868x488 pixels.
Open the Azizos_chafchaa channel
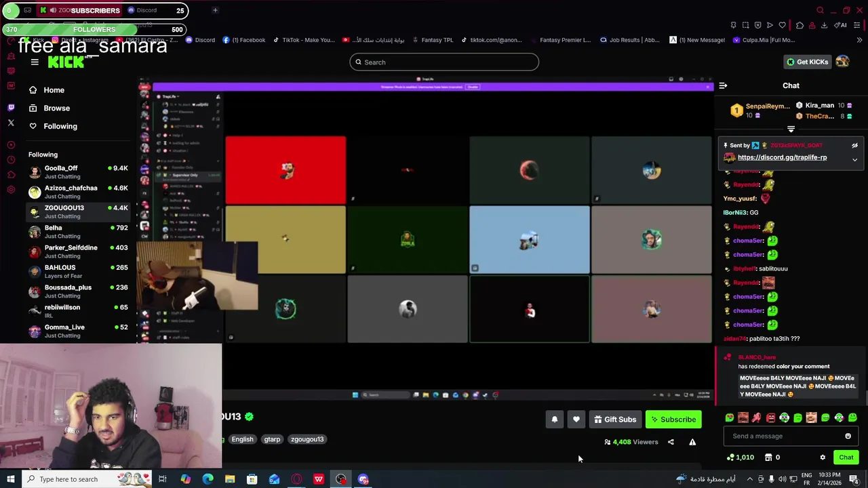point(78,192)
